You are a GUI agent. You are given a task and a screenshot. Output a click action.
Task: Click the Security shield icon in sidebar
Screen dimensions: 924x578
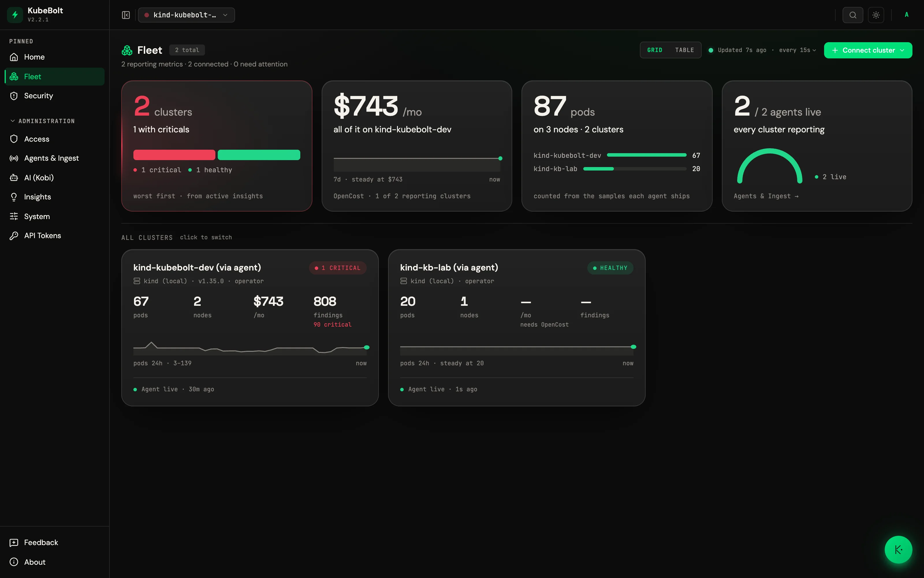[14, 96]
